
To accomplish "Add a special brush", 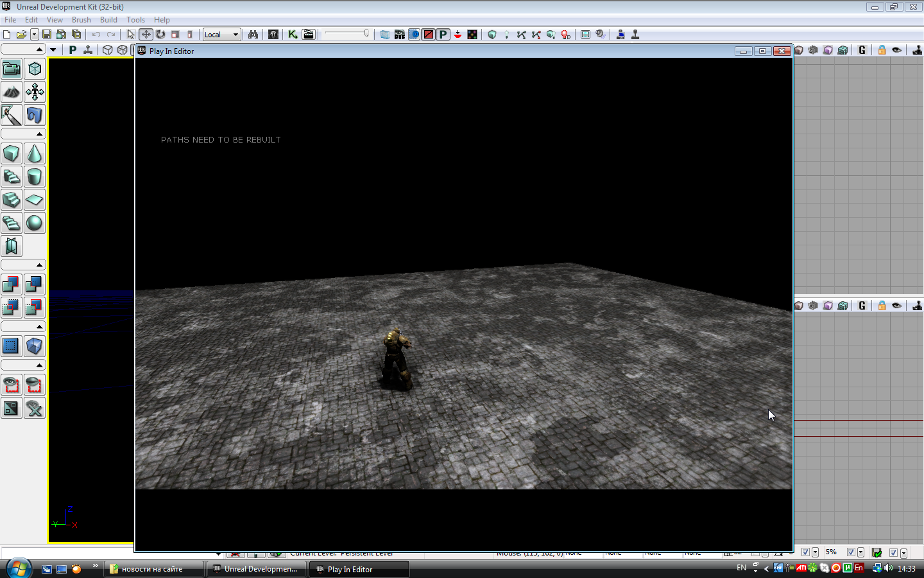I will coord(12,346).
